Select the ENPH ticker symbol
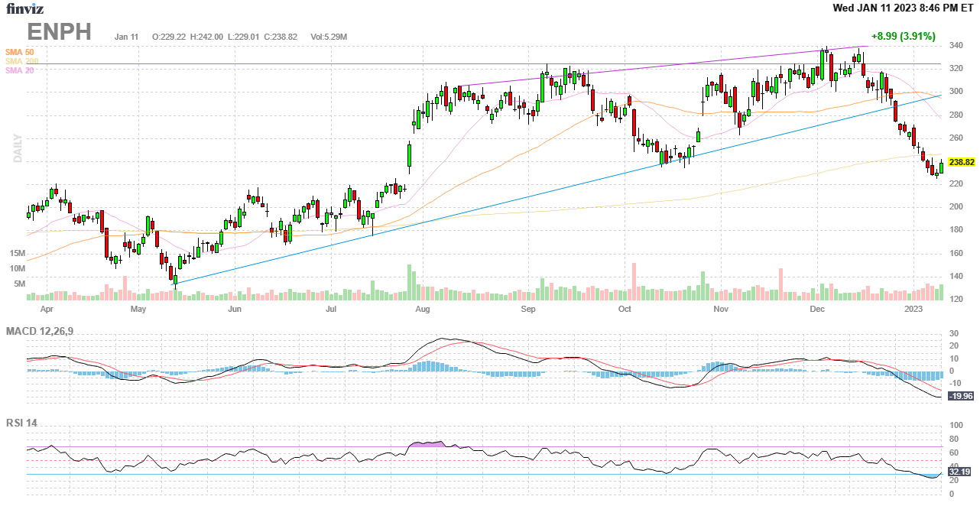The width and height of the screenshot is (980, 506). click(60, 32)
